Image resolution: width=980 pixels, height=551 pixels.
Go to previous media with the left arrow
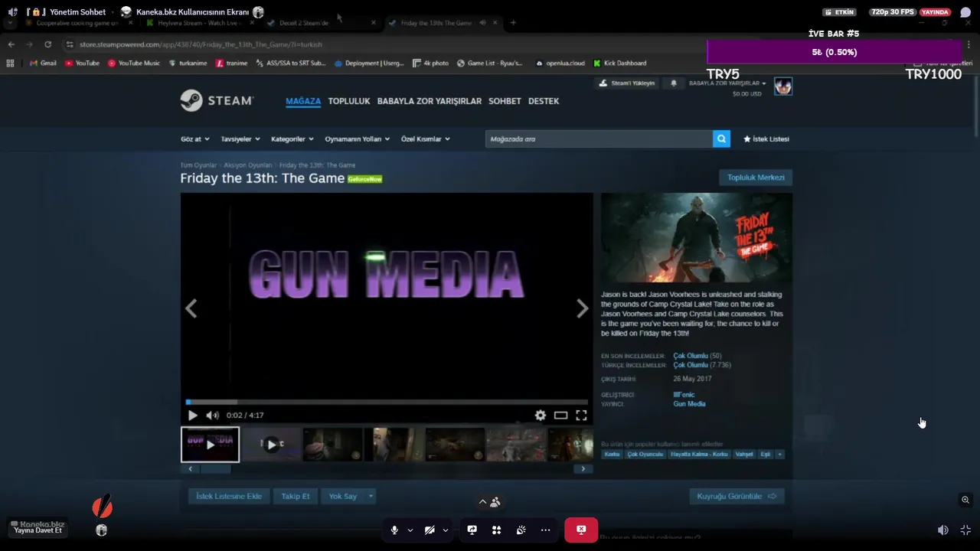[x=191, y=308]
